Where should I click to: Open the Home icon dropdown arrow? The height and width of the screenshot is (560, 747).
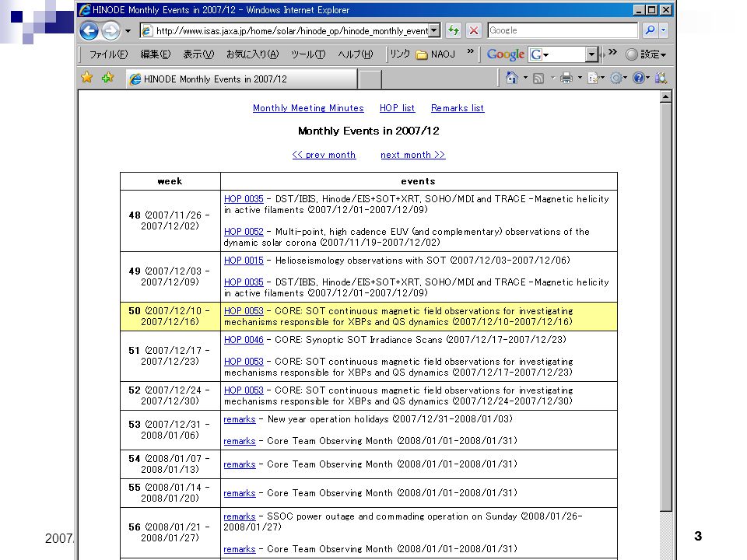[525, 78]
